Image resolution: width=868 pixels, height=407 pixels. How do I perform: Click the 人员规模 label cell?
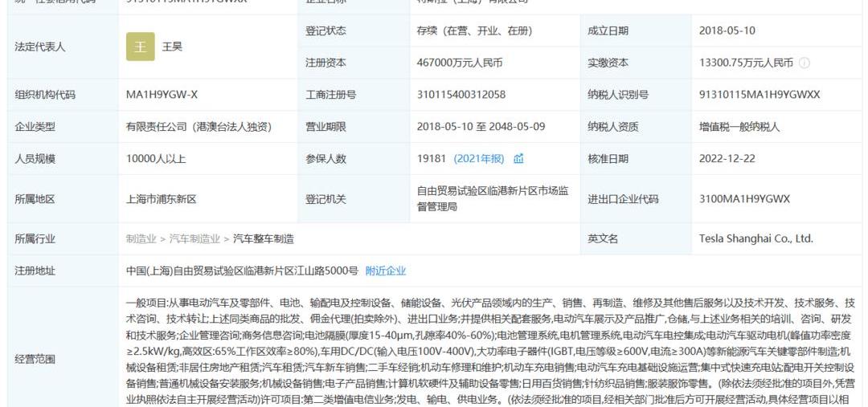[63, 159]
